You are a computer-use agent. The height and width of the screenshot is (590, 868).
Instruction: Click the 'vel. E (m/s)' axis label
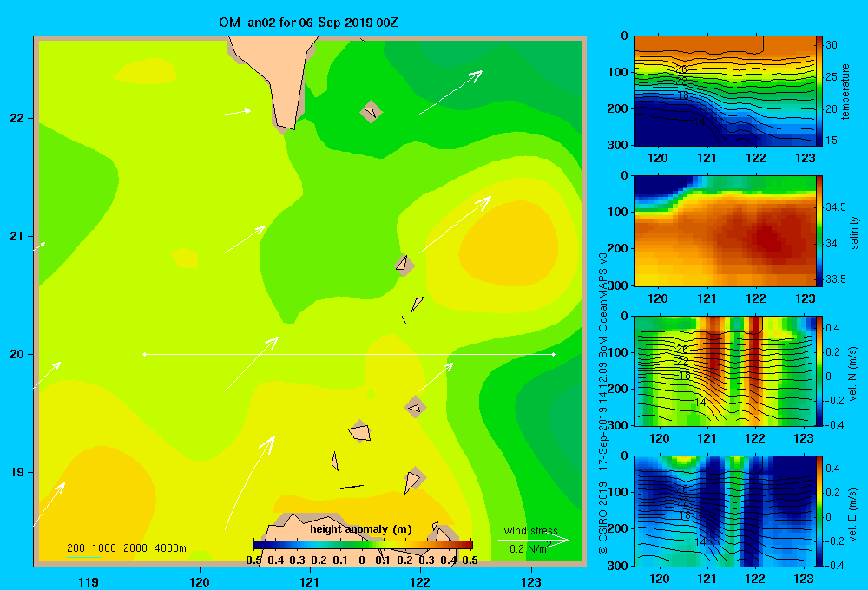click(x=852, y=515)
